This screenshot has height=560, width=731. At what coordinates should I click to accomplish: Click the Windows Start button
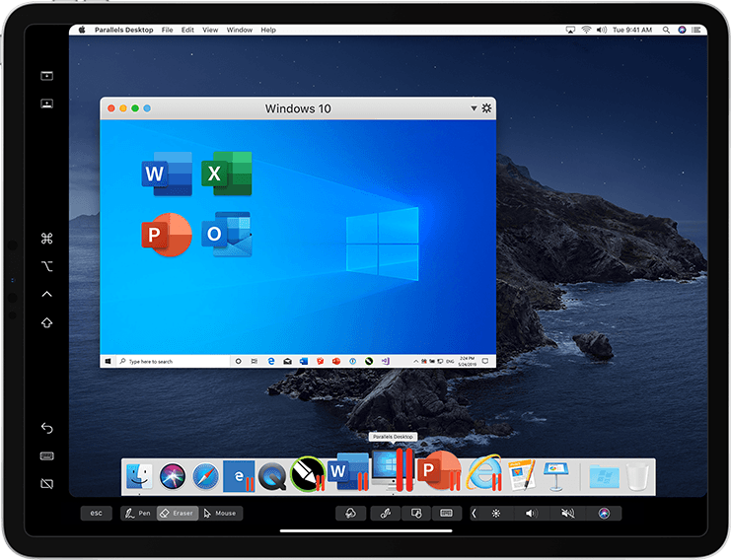(x=109, y=361)
